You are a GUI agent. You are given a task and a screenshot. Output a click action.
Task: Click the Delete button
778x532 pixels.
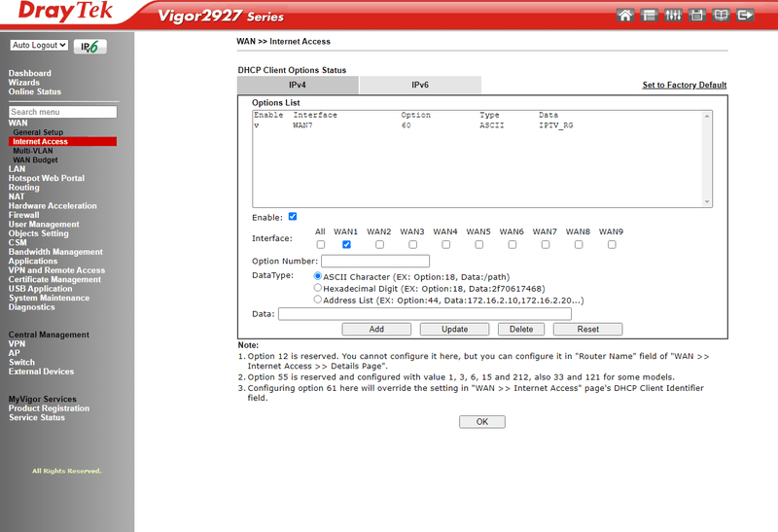[521, 329]
